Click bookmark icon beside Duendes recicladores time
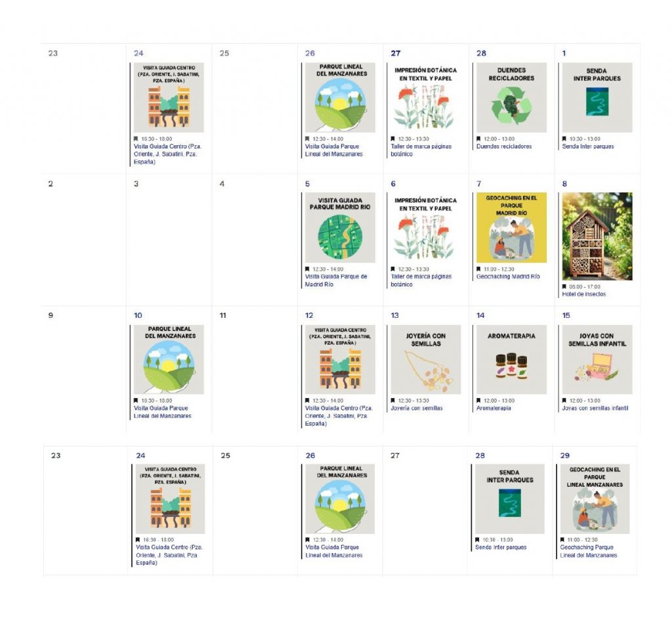 click(479, 139)
